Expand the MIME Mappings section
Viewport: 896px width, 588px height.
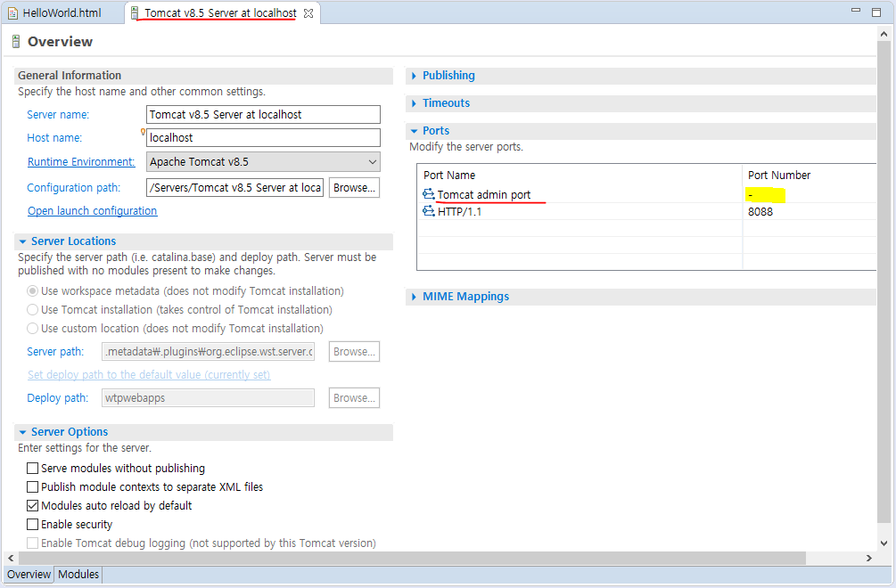(414, 297)
